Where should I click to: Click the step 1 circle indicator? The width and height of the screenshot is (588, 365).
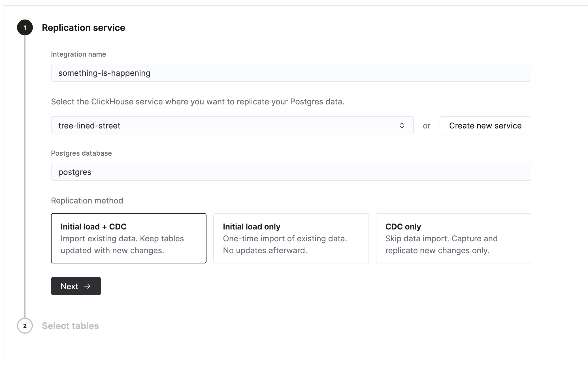[x=25, y=27]
